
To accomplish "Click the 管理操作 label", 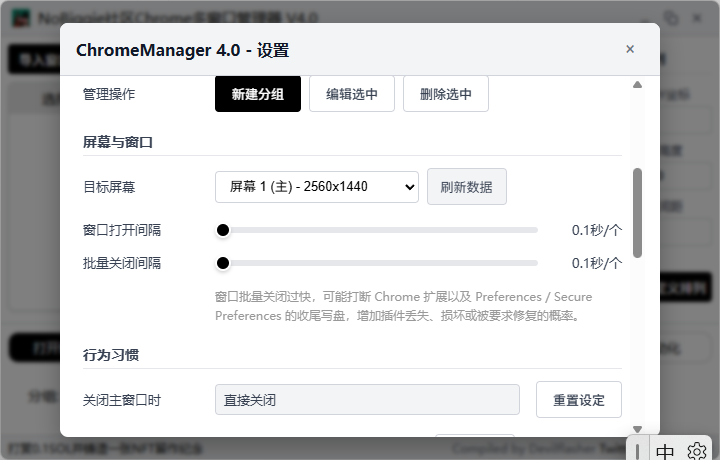I will [109, 94].
